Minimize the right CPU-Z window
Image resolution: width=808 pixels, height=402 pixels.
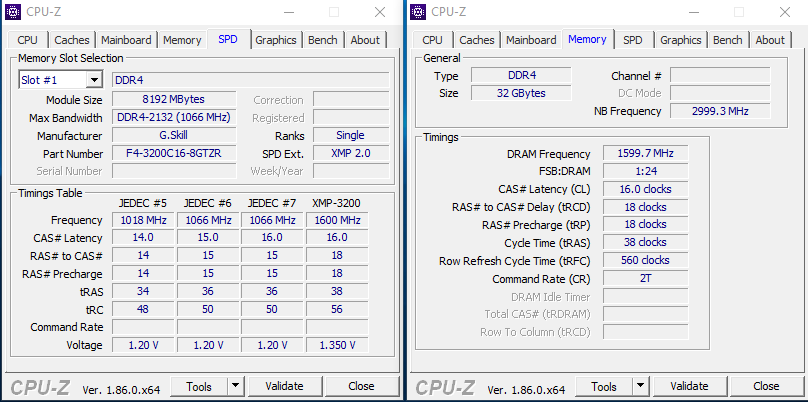click(x=694, y=12)
